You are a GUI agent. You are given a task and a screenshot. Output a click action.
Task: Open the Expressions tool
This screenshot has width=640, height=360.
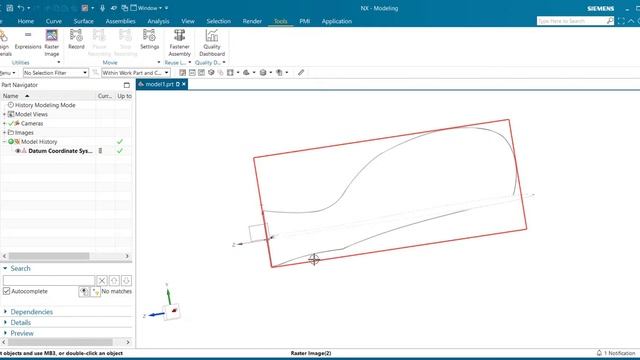(x=28, y=40)
